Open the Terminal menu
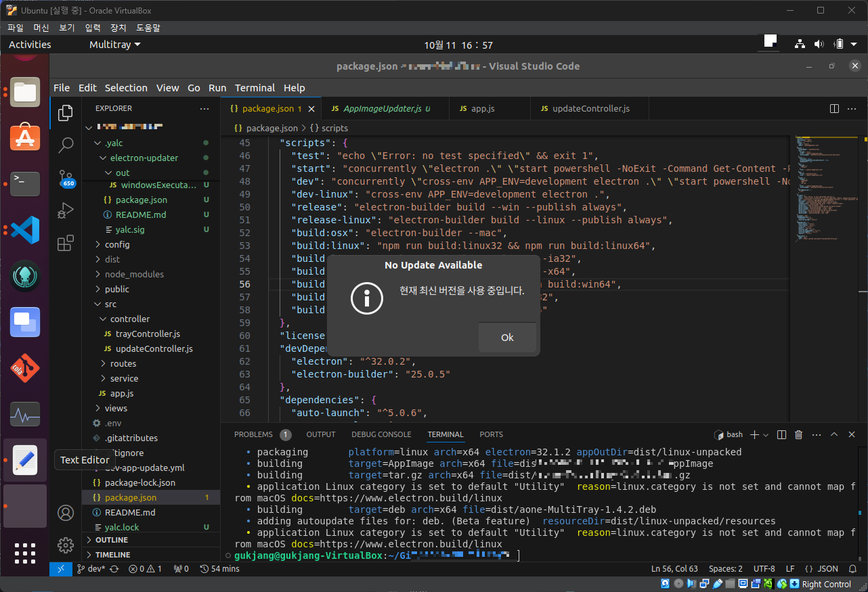868x592 pixels. 255,88
